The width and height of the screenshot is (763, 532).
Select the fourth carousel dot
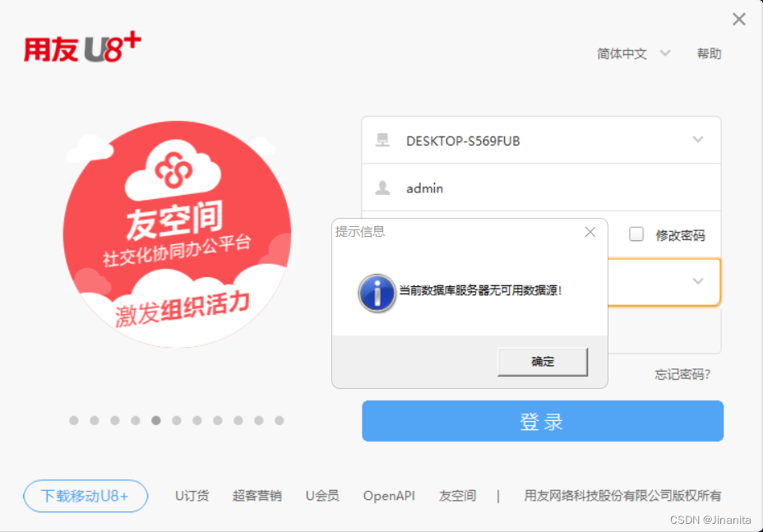coord(136,420)
